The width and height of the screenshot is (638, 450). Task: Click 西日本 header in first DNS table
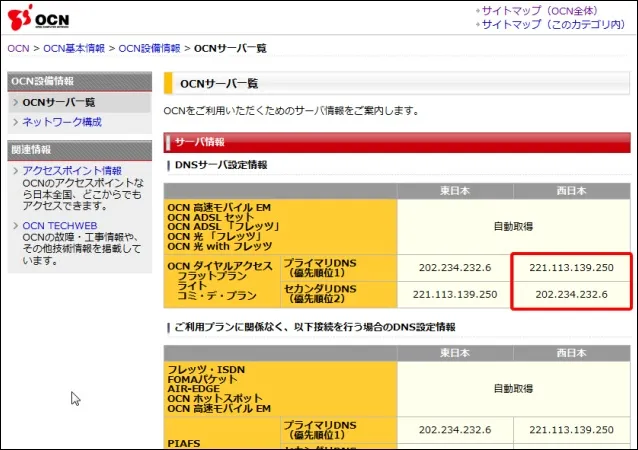(572, 191)
